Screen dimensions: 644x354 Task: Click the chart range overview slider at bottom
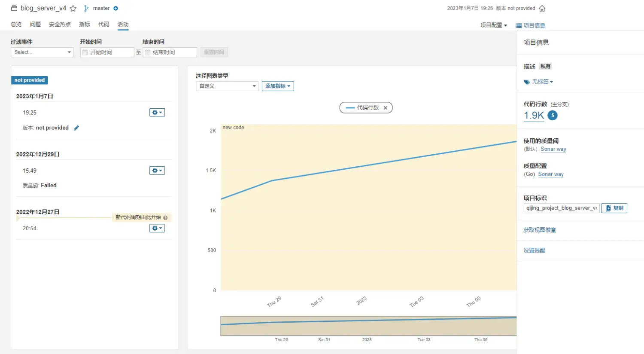point(368,326)
